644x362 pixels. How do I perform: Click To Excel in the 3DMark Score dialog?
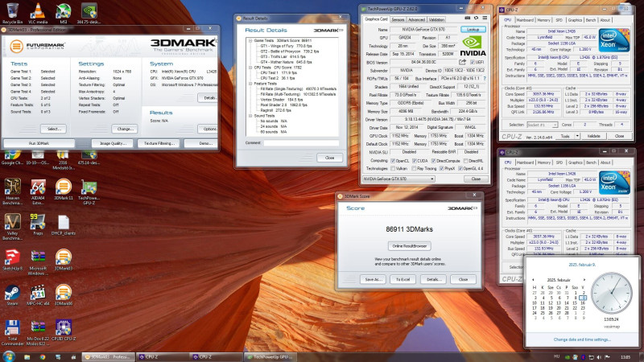[402, 279]
